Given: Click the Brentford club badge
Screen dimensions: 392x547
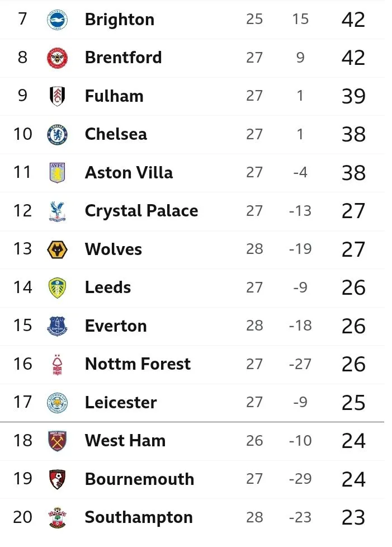Looking at the screenshot, I should pos(57,58).
